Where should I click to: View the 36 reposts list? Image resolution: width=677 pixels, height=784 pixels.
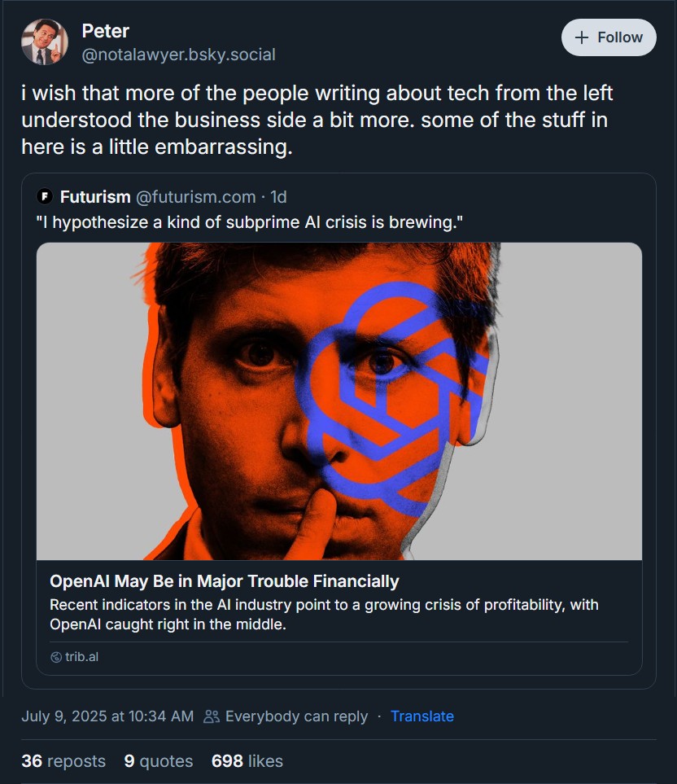point(63,761)
